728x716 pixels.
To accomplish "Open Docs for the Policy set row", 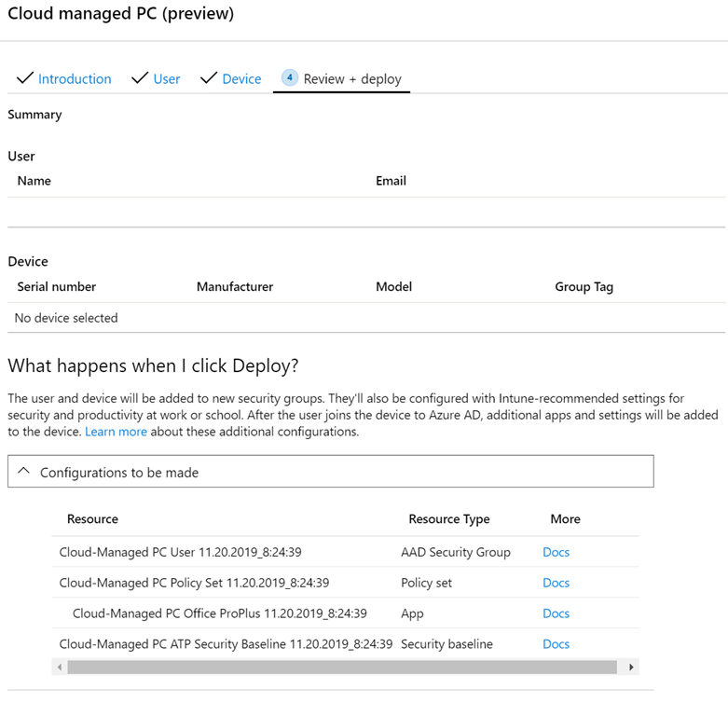I will [x=556, y=583].
